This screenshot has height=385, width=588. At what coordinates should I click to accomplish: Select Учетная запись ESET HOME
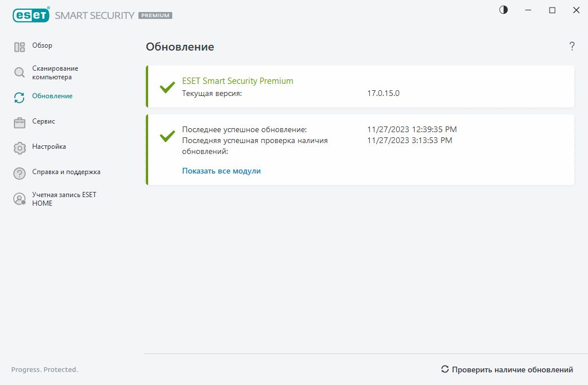[x=64, y=199]
